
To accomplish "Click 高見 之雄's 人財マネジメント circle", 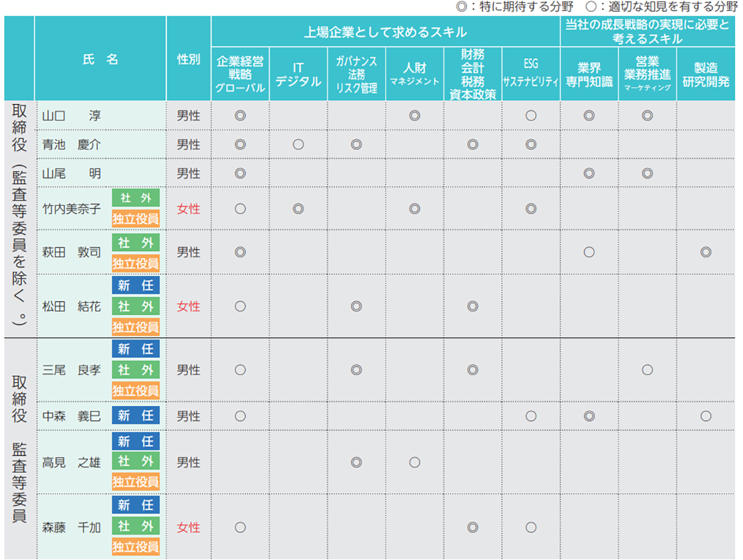I will click(x=414, y=462).
